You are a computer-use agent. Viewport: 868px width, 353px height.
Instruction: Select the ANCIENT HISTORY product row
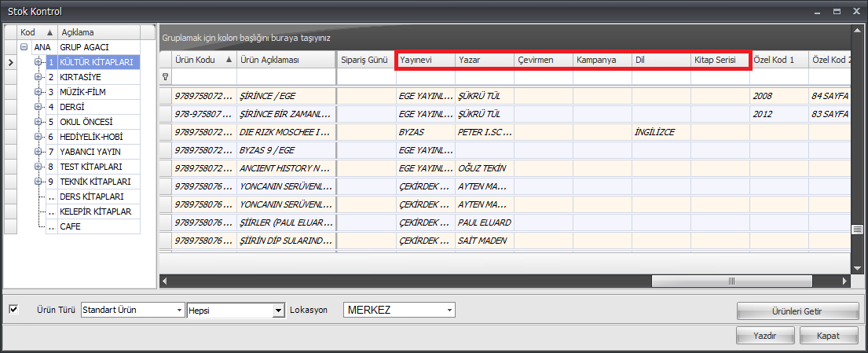point(285,168)
